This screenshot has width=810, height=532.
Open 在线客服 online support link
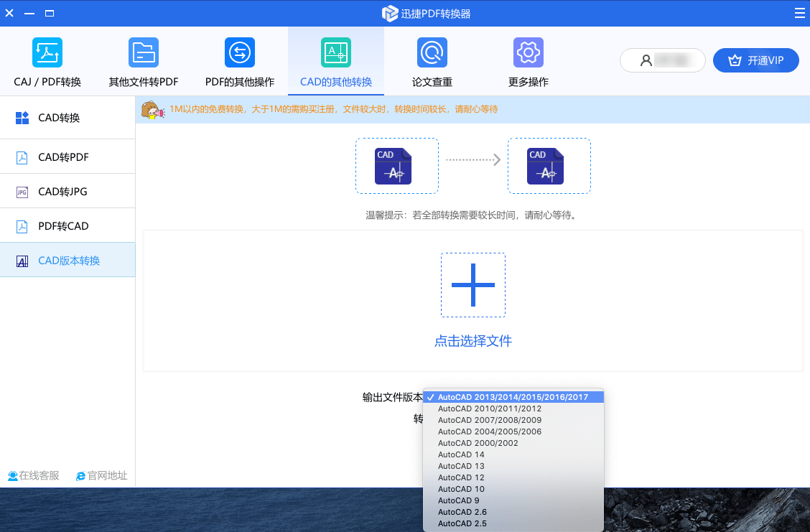pyautogui.click(x=34, y=476)
